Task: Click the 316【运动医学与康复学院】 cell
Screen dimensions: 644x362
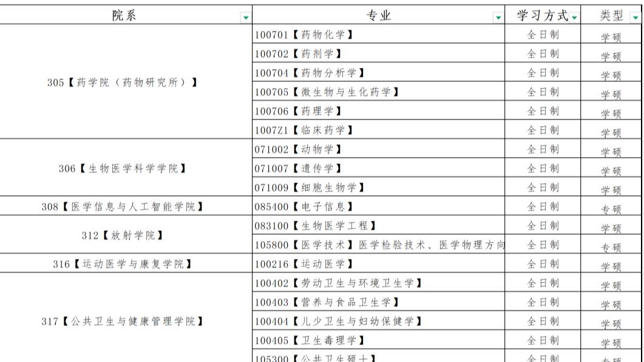Action: pyautogui.click(x=126, y=264)
